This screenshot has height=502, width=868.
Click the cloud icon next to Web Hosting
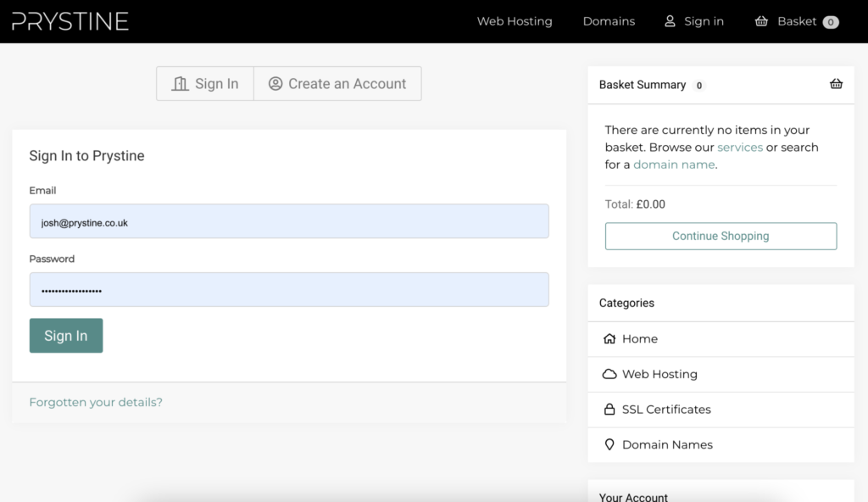click(x=609, y=374)
